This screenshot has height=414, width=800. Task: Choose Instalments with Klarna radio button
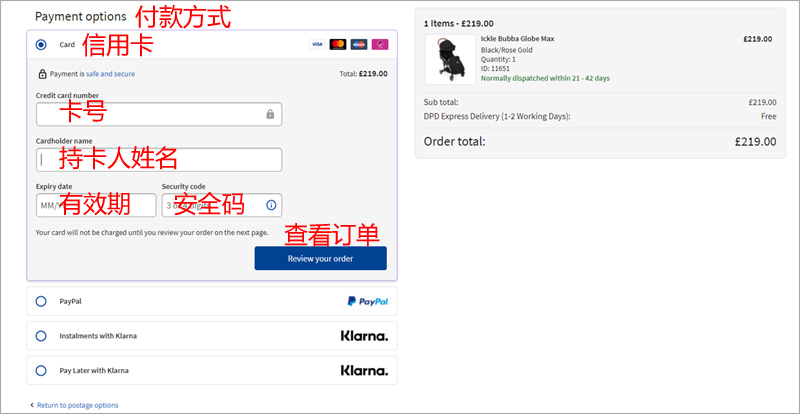pos(41,336)
